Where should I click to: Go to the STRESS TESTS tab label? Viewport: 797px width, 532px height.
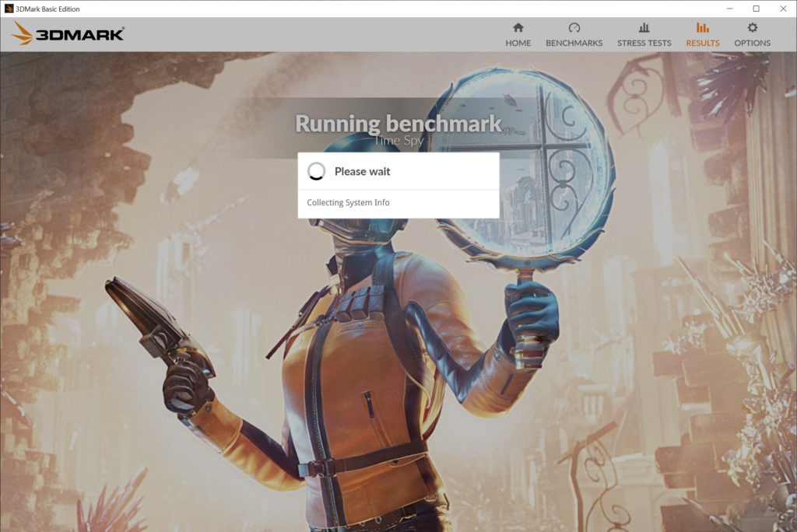coord(644,44)
